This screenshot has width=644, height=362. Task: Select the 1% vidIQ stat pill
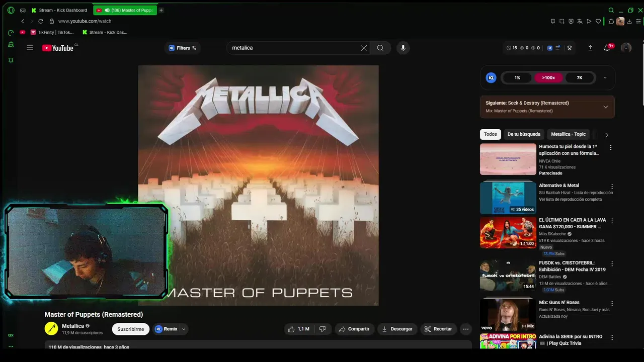[517, 77]
